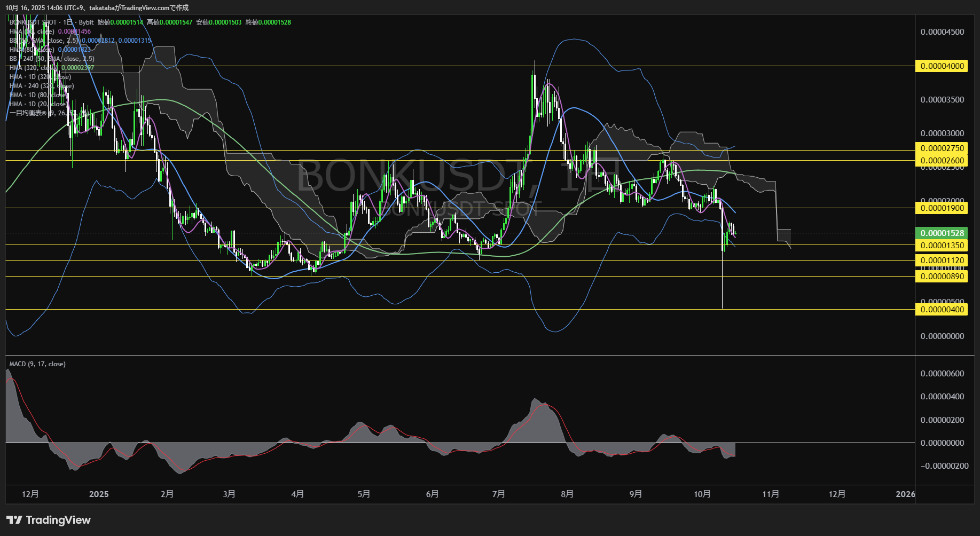Click the MACD (9, 17, close) label
The image size is (980, 536).
(37, 364)
